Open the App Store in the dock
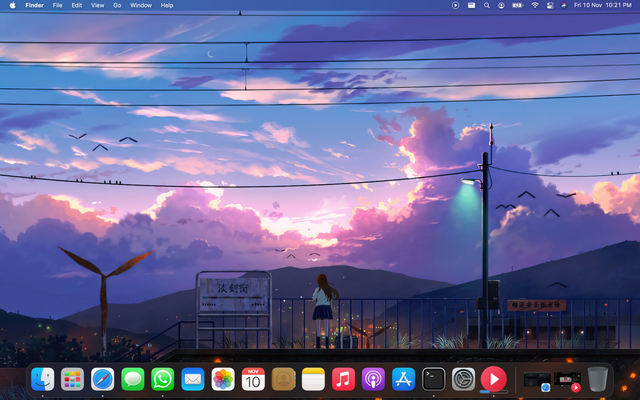 tap(403, 379)
